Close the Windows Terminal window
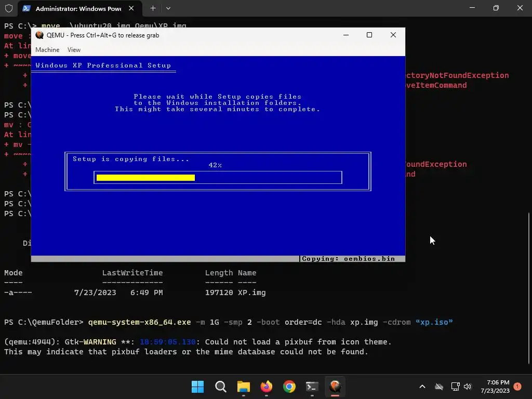The width and height of the screenshot is (532, 399). [520, 7]
